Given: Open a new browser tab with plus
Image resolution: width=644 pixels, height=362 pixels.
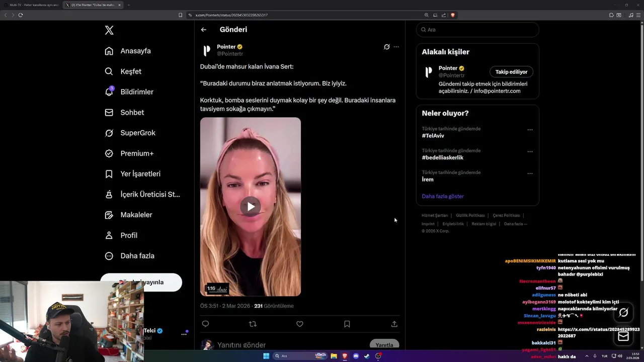Looking at the screenshot, I should pyautogui.click(x=129, y=5).
